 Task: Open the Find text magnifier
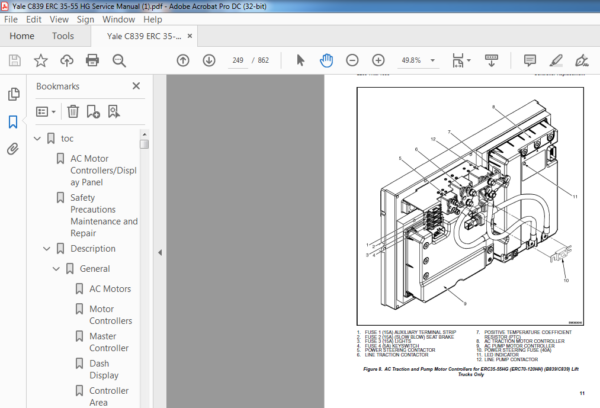click(119, 60)
